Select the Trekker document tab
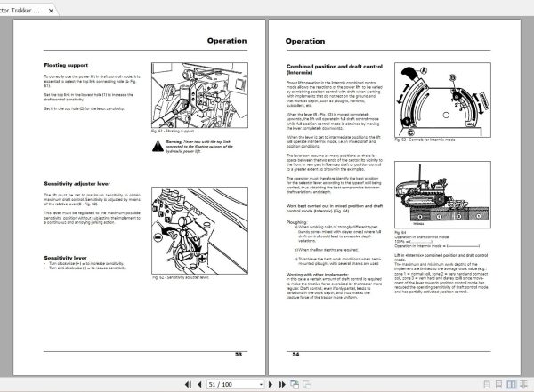 coord(20,10)
